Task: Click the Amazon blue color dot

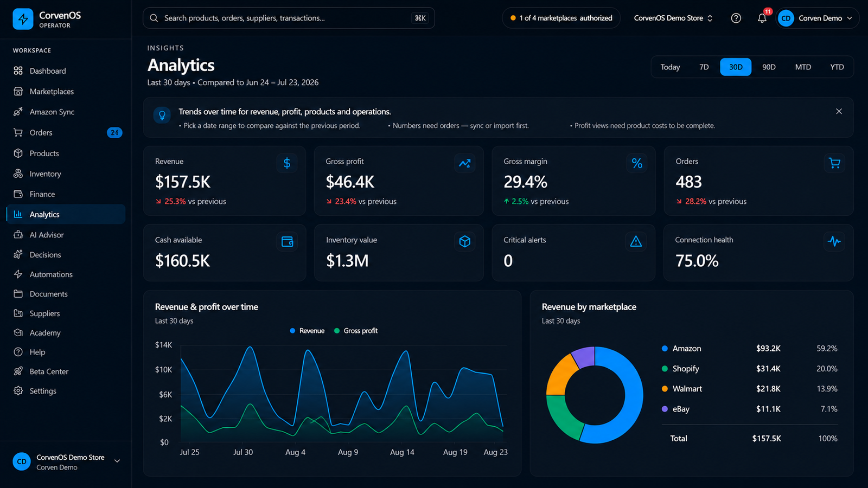Action: tap(665, 349)
